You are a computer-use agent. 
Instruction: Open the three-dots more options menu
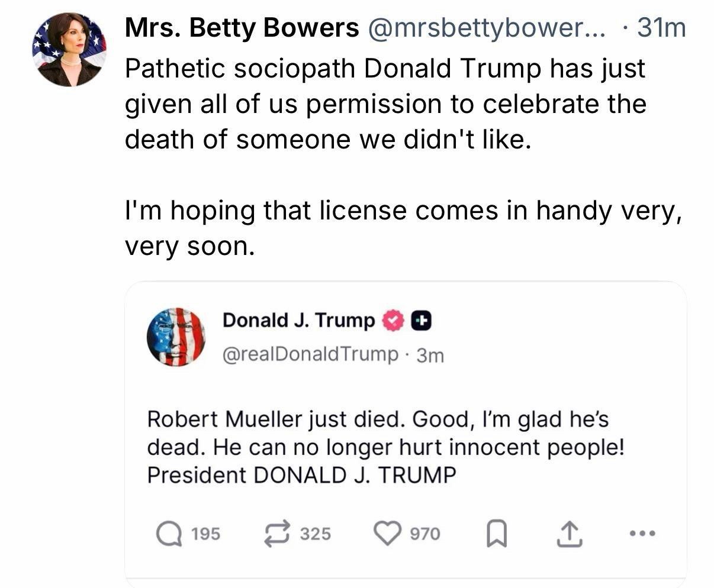pyautogui.click(x=643, y=534)
